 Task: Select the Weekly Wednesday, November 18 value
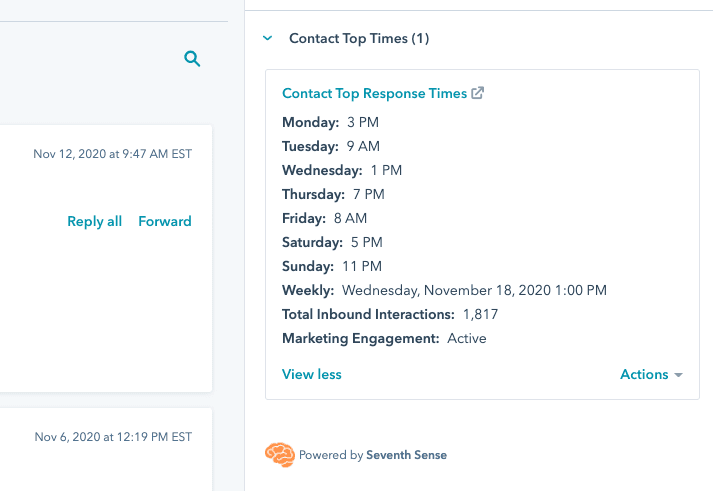tap(474, 290)
